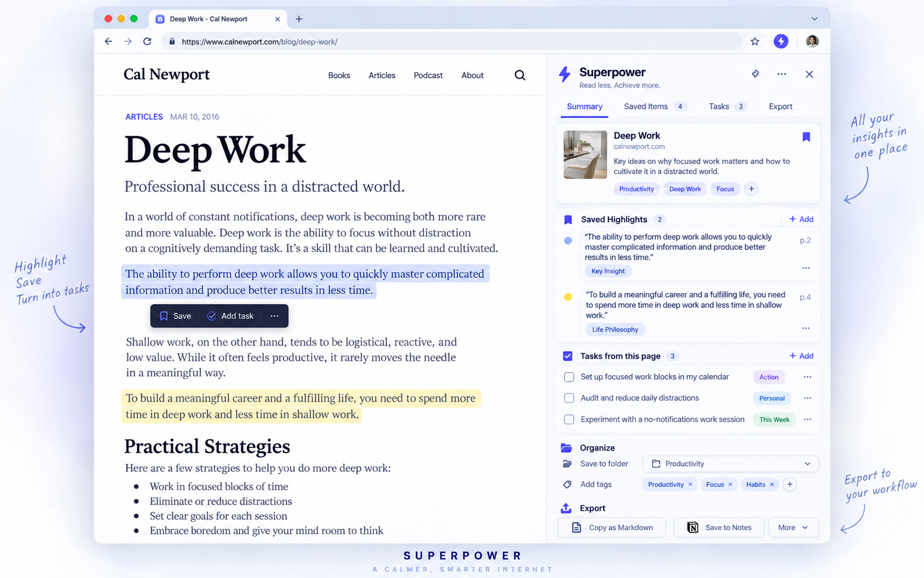The height and width of the screenshot is (578, 924).
Task: Add a highlight via Saved Highlights Add
Action: point(802,219)
